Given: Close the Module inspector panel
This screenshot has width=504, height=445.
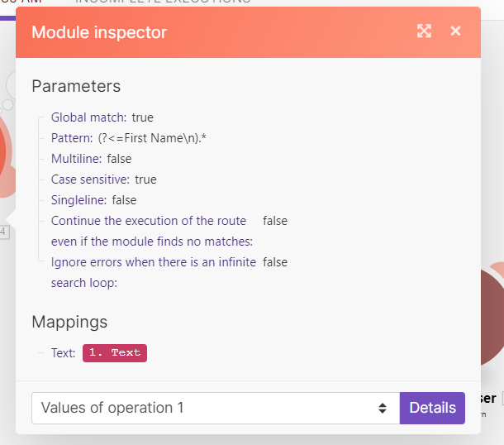Looking at the screenshot, I should pos(455,31).
